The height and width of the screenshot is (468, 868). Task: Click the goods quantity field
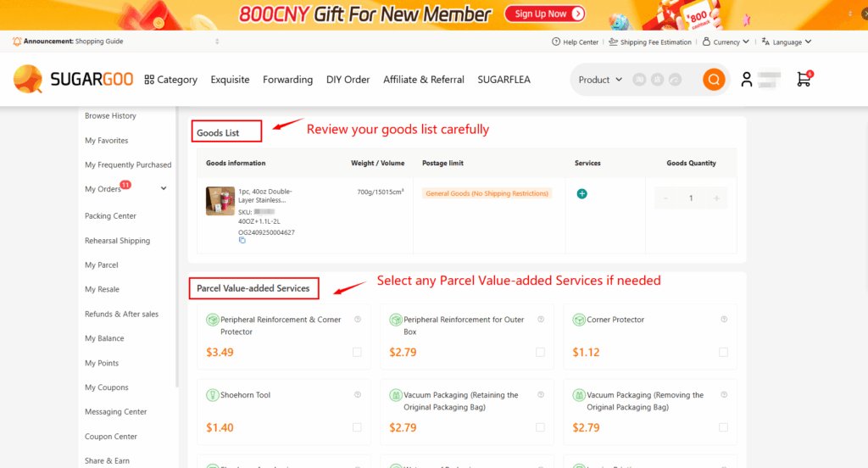pyautogui.click(x=691, y=198)
